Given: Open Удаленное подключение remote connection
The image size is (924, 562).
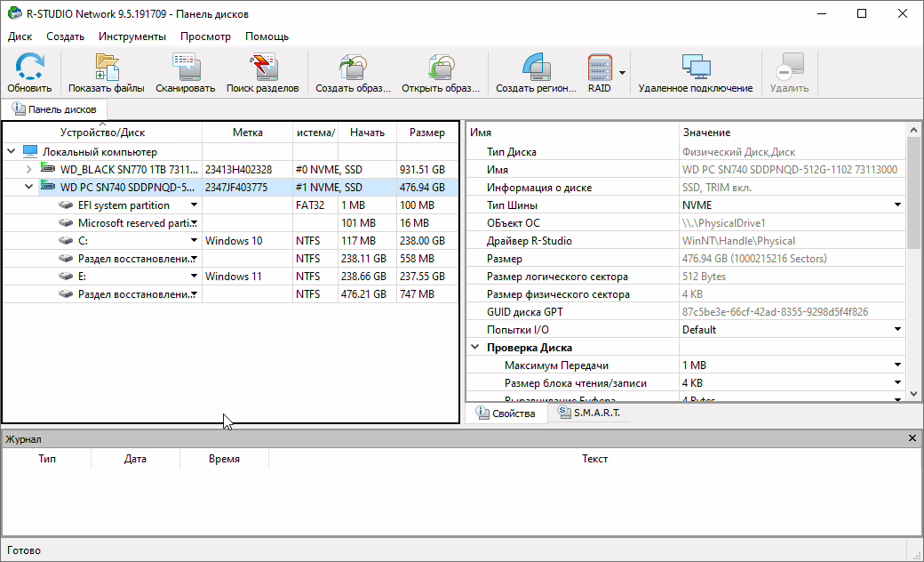Looking at the screenshot, I should click(695, 73).
